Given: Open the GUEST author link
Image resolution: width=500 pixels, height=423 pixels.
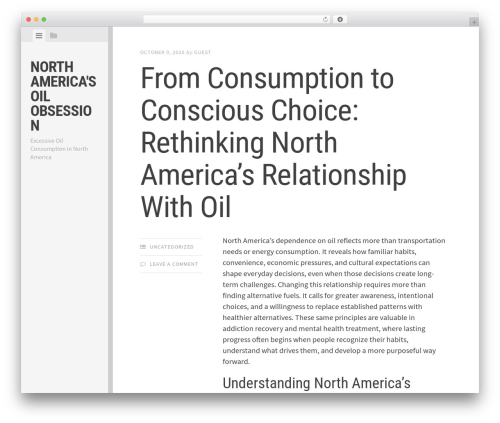Looking at the screenshot, I should (202, 52).
